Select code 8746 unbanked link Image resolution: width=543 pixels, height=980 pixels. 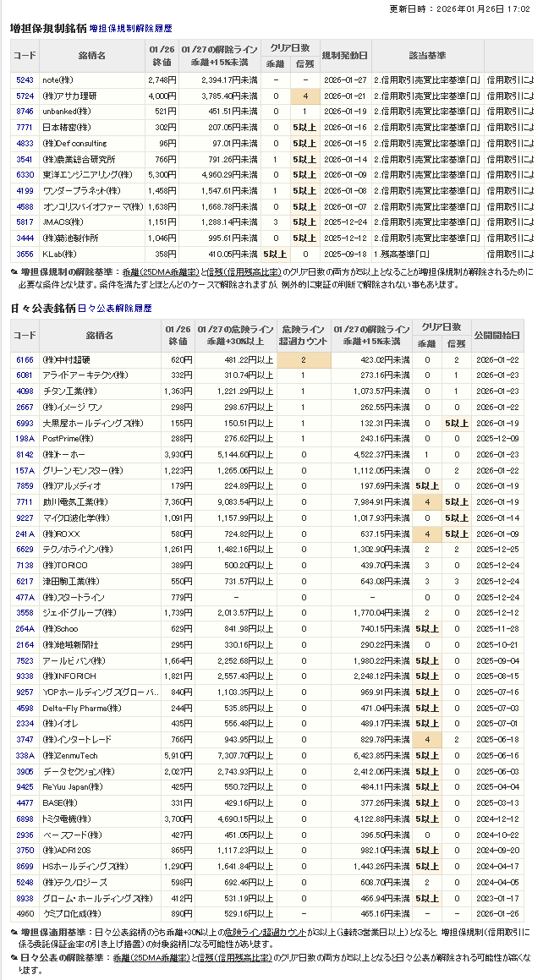click(25, 112)
